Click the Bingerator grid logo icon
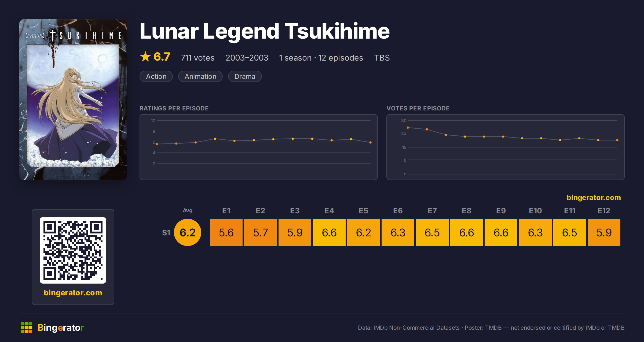The height and width of the screenshot is (342, 644). [26, 328]
